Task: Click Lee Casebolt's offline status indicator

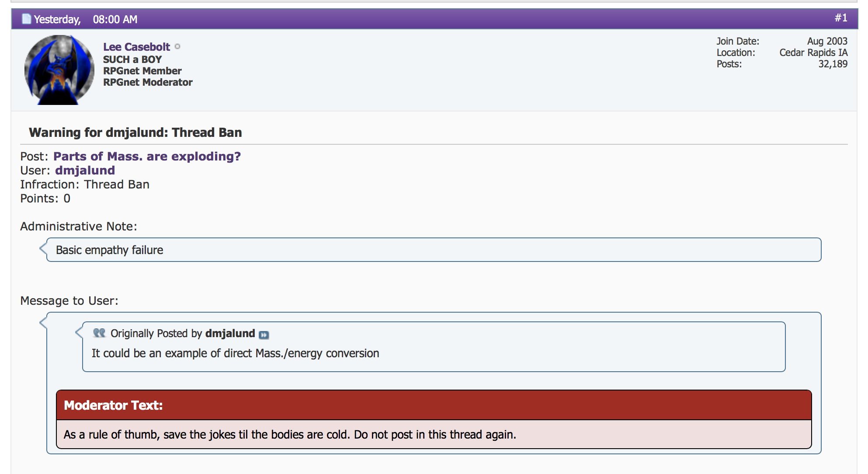Action: pyautogui.click(x=177, y=46)
